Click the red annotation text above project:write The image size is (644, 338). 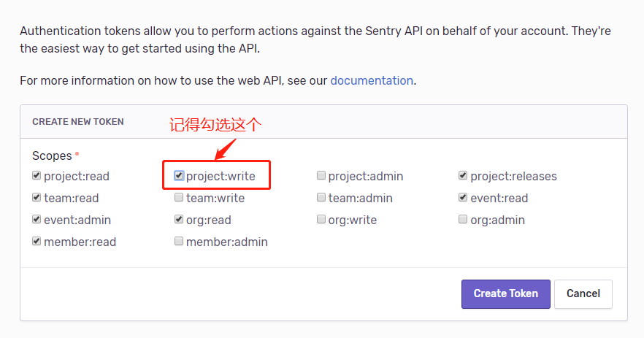(x=215, y=125)
